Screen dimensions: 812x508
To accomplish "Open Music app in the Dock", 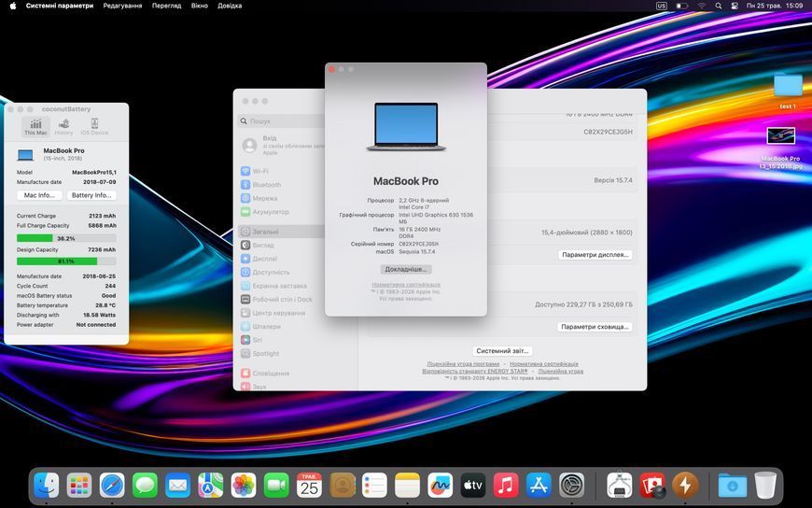I will [x=506, y=486].
